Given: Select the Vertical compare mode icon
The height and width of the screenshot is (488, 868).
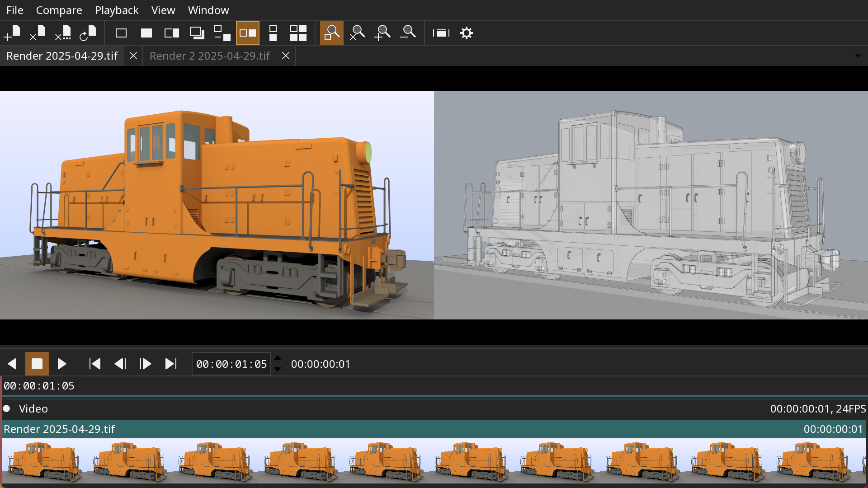Looking at the screenshot, I should coord(273,33).
